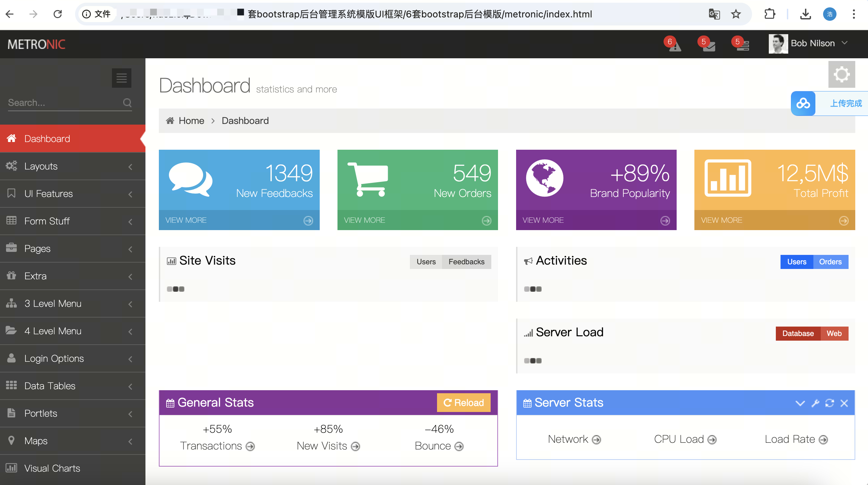Viewport: 868px width, 485px height.
Task: Click the wrench config icon in Server Stats
Action: click(x=815, y=403)
